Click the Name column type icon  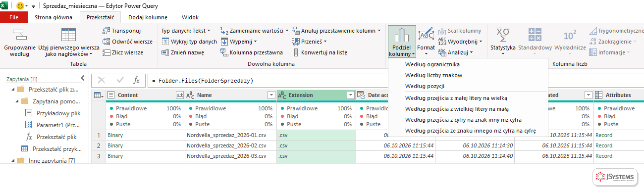point(190,95)
